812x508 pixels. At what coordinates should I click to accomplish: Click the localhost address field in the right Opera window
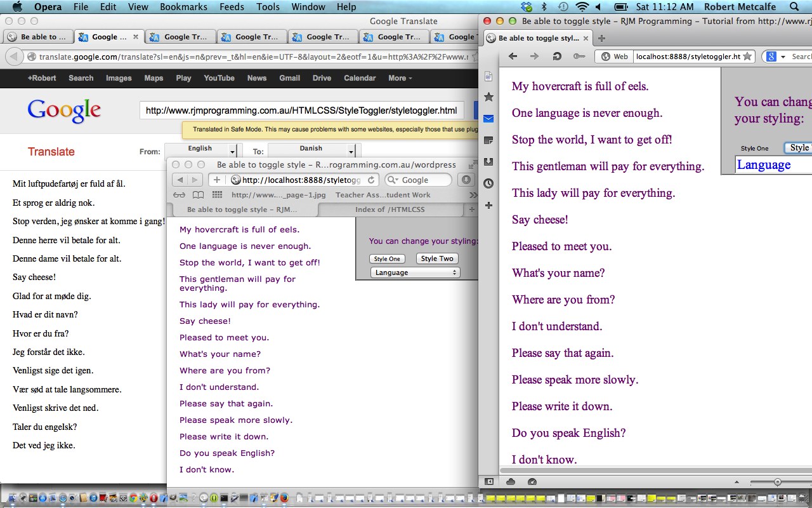[688, 57]
